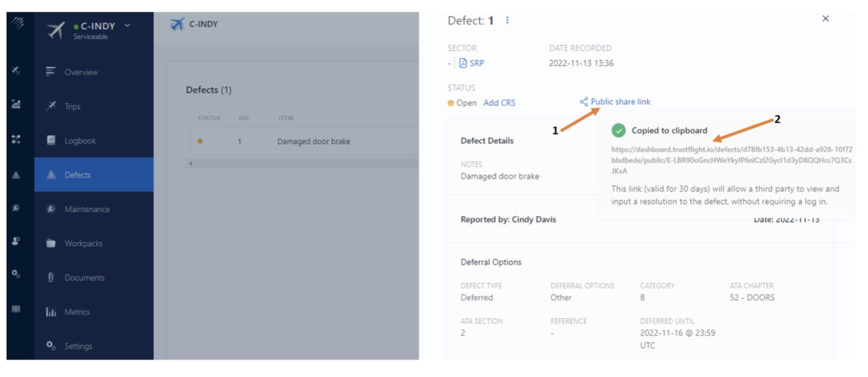Open the wrench gear icon in narrow rail
868x377 pixels.
(16, 208)
